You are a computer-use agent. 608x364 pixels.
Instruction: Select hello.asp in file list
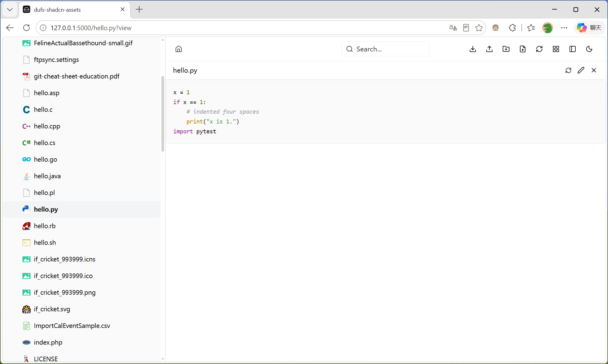(82, 93)
